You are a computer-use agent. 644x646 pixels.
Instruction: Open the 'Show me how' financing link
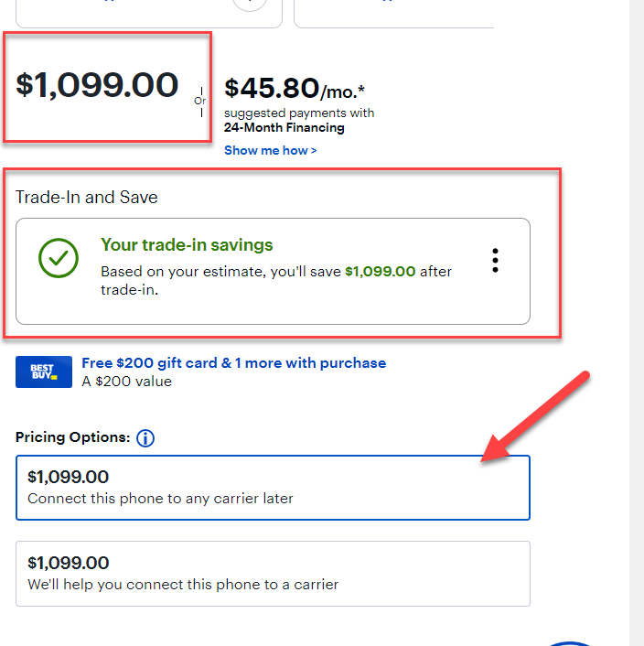pos(271,150)
